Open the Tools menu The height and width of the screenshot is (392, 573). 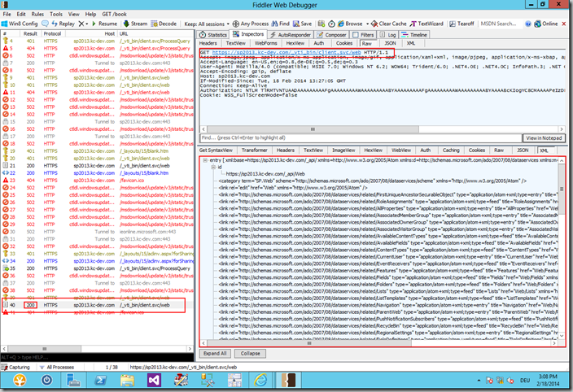click(56, 15)
